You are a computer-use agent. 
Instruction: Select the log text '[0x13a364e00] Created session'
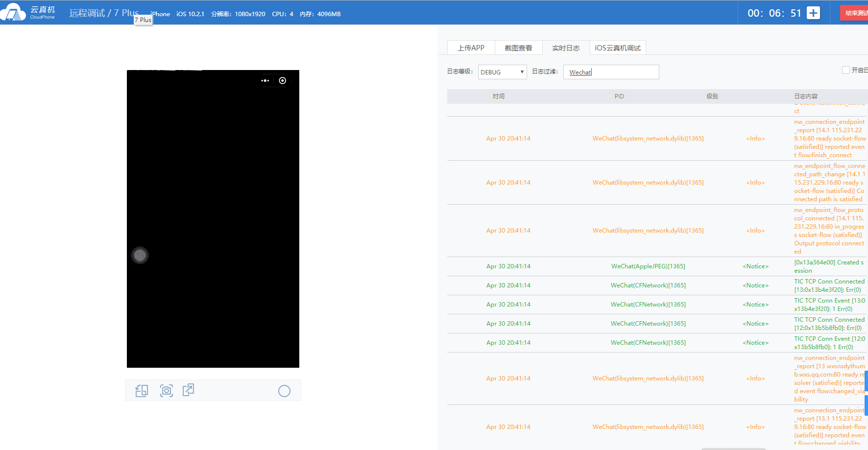pos(829,266)
